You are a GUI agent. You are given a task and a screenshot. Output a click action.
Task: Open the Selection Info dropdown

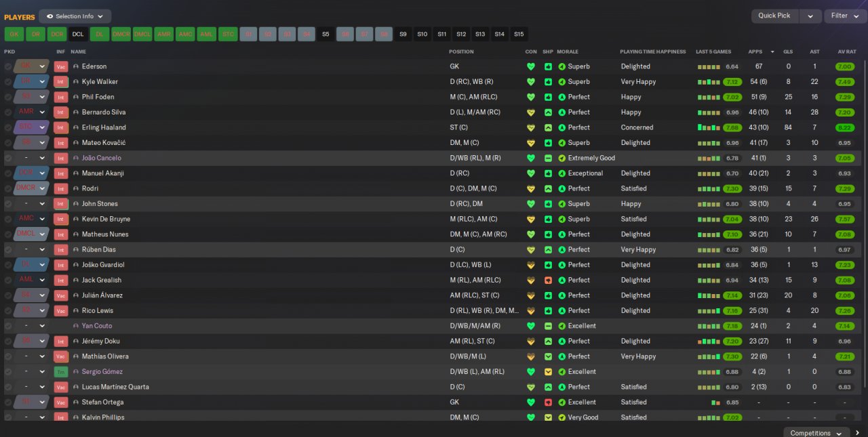tap(75, 16)
